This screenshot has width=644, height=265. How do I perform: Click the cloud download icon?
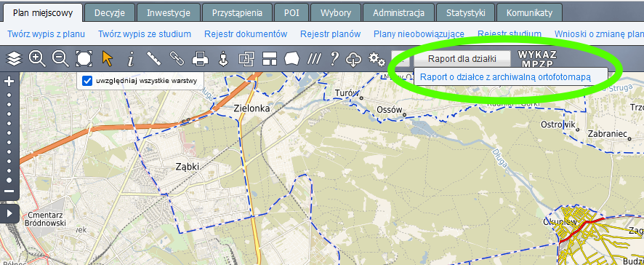pyautogui.click(x=354, y=59)
